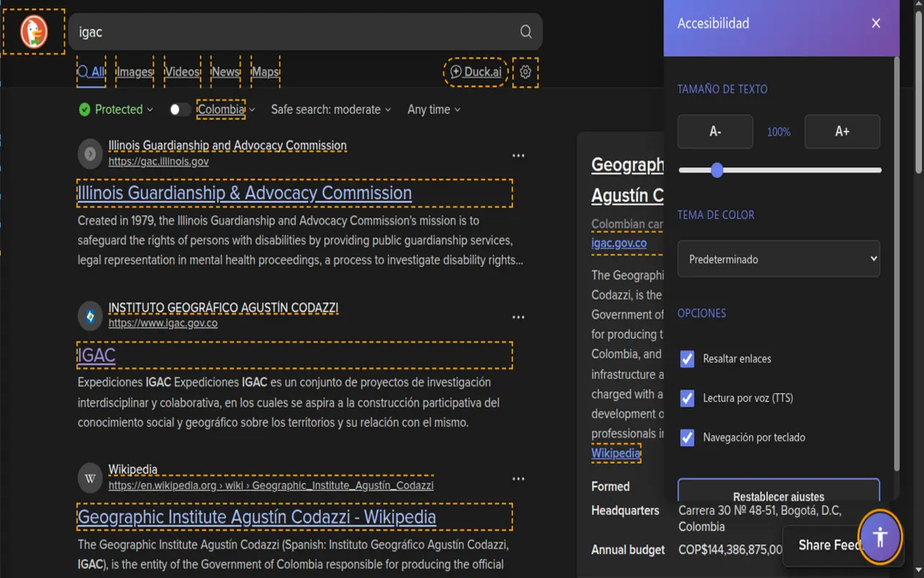The image size is (924, 578).
Task: Expand the Safe search: moderate dropdown
Action: pyautogui.click(x=331, y=110)
